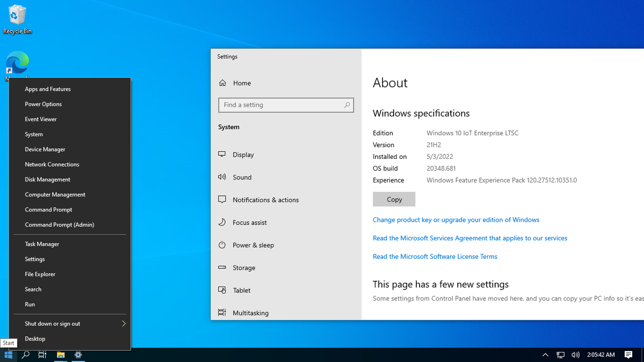Open the Action Center notification icon
This screenshot has height=362, width=644.
[628, 354]
